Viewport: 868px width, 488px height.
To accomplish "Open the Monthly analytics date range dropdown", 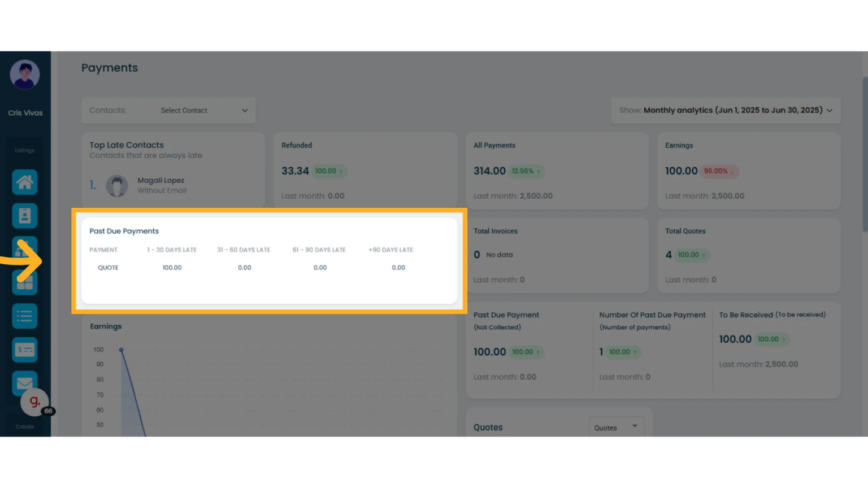I will [726, 110].
